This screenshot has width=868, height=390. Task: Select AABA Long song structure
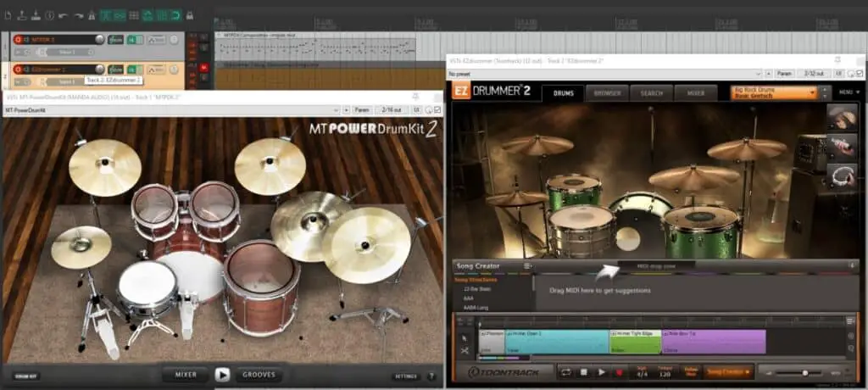[477, 308]
